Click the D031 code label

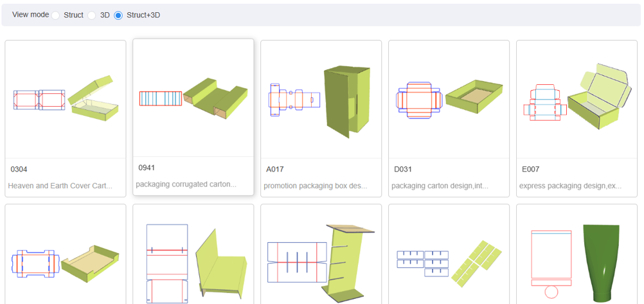coord(403,169)
